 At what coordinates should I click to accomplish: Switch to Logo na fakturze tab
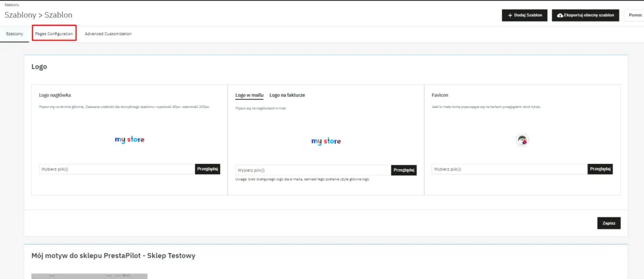(287, 95)
